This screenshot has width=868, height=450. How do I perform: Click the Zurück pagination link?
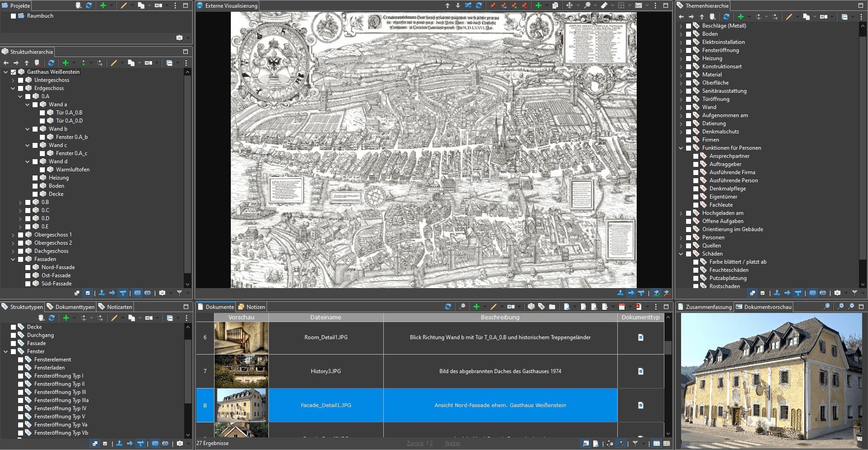[415, 443]
